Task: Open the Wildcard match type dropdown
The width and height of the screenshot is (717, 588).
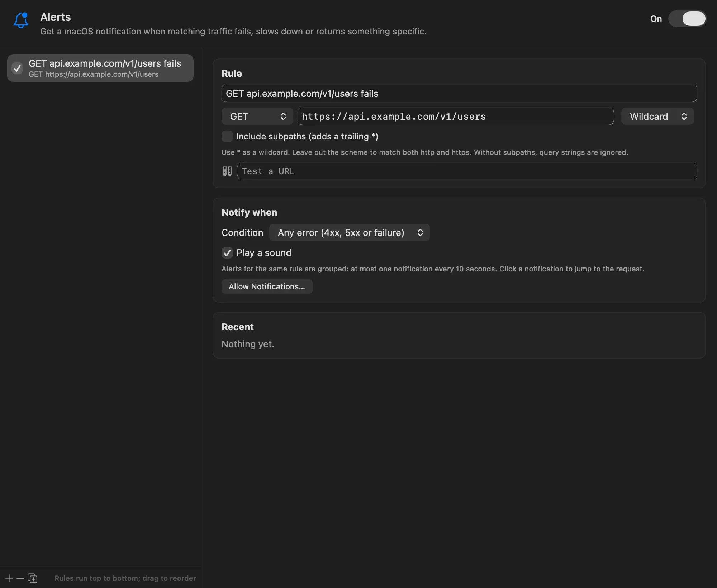Action: point(657,116)
